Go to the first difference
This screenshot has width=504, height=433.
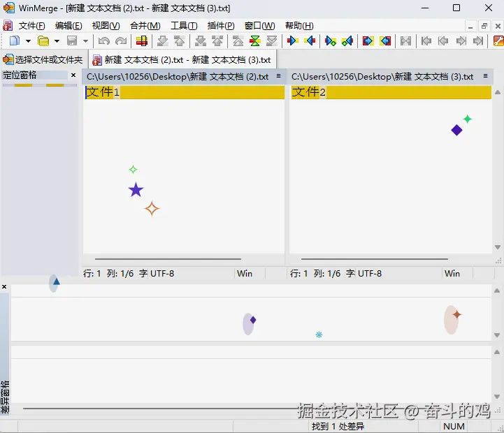click(x=238, y=41)
